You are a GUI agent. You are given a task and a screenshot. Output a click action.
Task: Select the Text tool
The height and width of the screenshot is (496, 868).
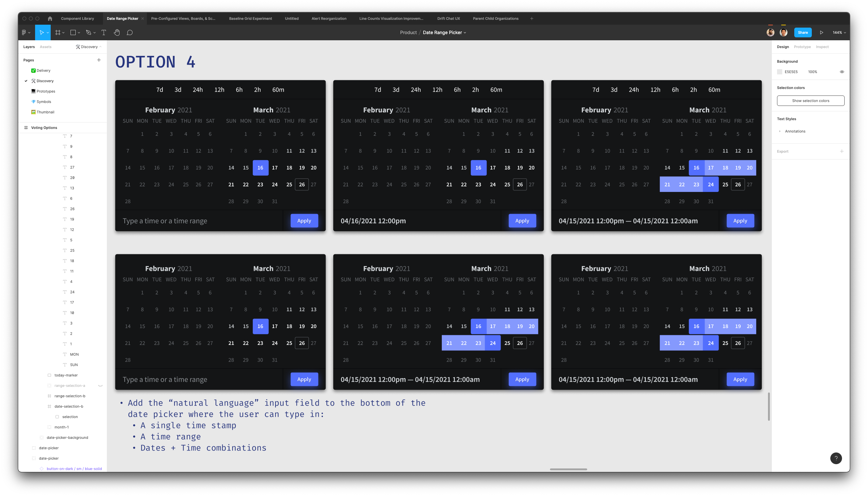(x=104, y=32)
